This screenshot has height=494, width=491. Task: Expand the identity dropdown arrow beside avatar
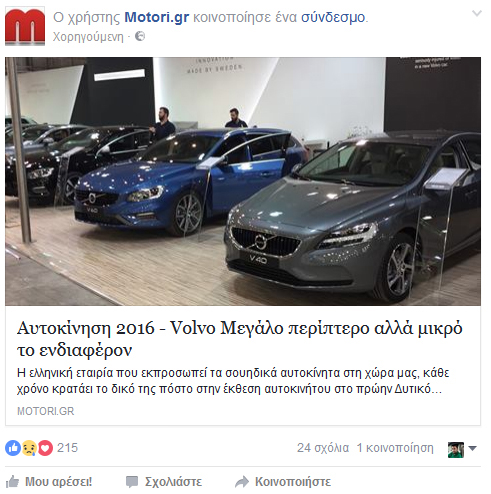[x=473, y=448]
